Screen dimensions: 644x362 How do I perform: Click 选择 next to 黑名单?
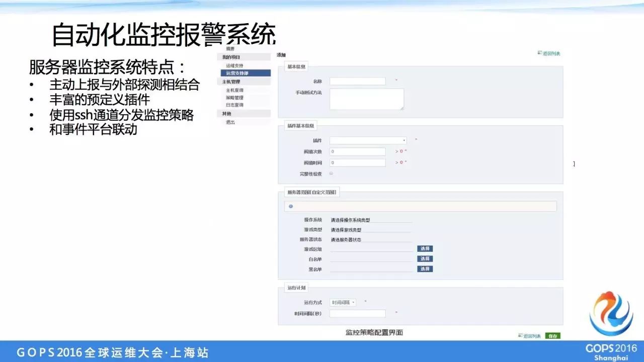coord(424,268)
